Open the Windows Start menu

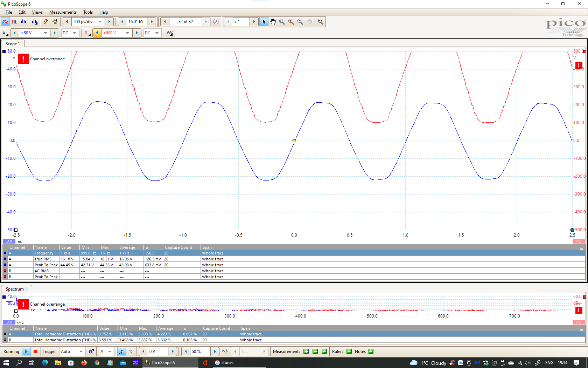6,363
